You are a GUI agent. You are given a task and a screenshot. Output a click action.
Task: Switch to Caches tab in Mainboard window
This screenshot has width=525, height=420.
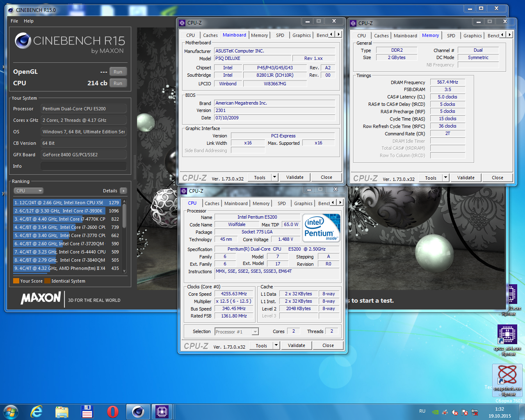(210, 35)
